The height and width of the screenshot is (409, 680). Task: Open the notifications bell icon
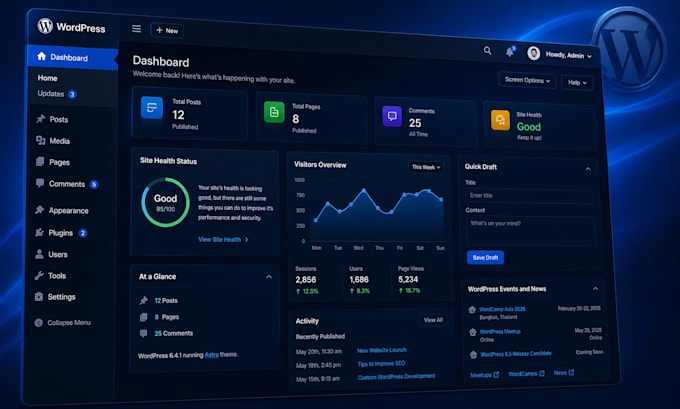tap(510, 52)
